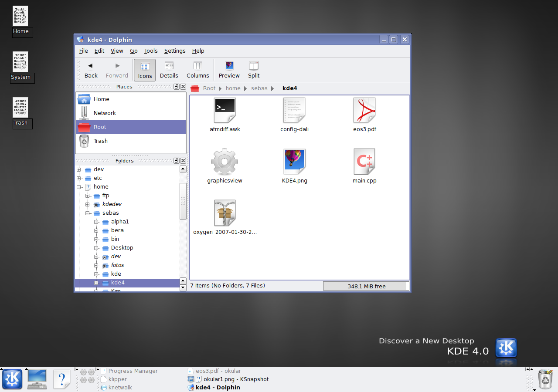The width and height of the screenshot is (558, 392).
Task: Select the Icons view mode button
Action: [x=145, y=70]
